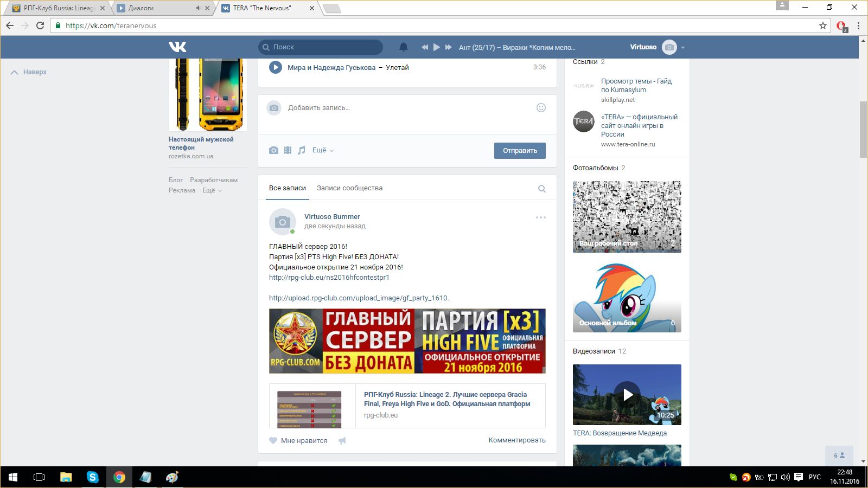Viewport: 868px width, 488px height.
Task: Open the emoji smiley picker
Action: tap(540, 108)
